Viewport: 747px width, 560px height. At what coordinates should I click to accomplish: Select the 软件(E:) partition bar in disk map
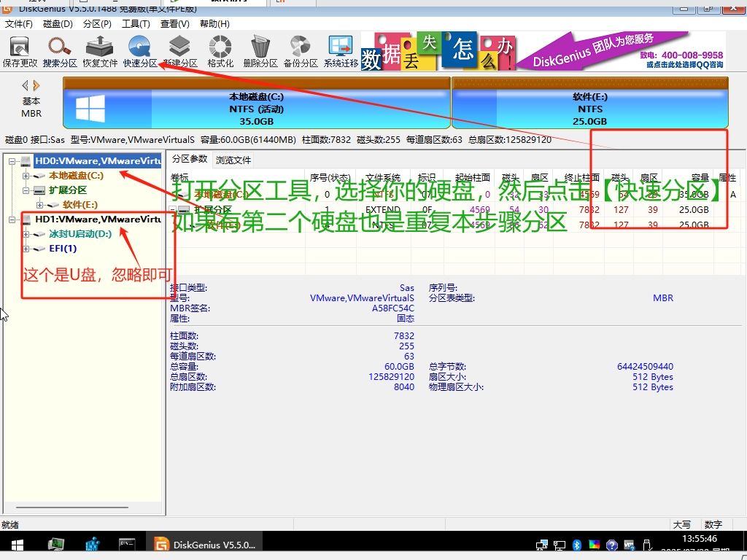coord(589,109)
